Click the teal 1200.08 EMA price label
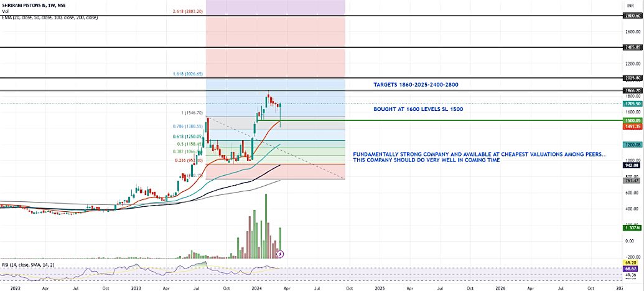This screenshot has width=644, height=291. tap(632, 145)
